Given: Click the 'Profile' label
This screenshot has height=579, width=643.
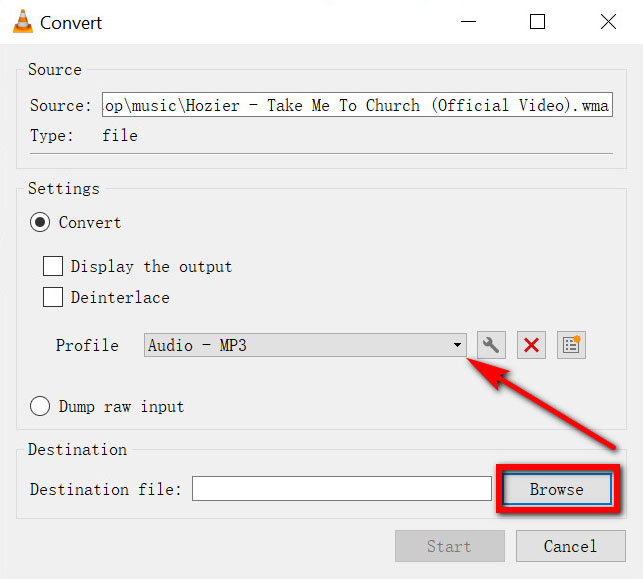Looking at the screenshot, I should point(87,345).
